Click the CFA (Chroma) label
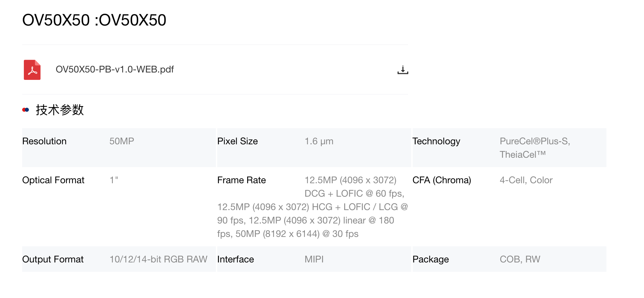Image resolution: width=644 pixels, height=298 pixels. (x=442, y=180)
